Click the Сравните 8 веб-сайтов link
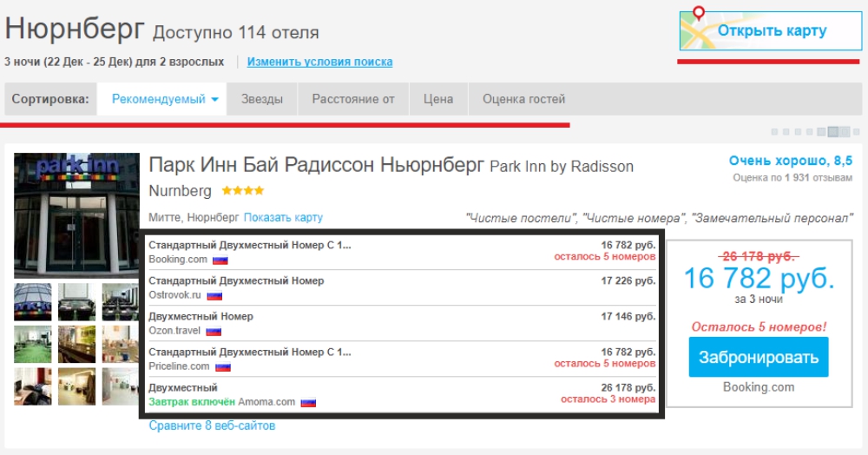868x455 pixels. tap(212, 425)
